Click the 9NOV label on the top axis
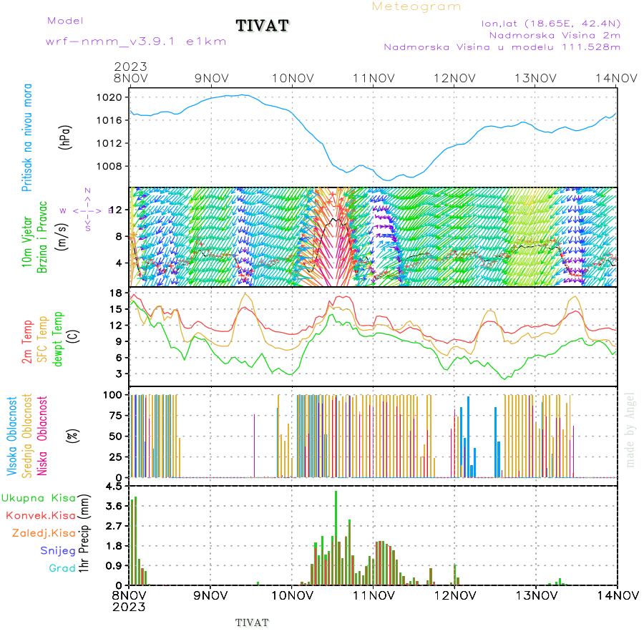This screenshot has height=644, width=644. (x=212, y=78)
